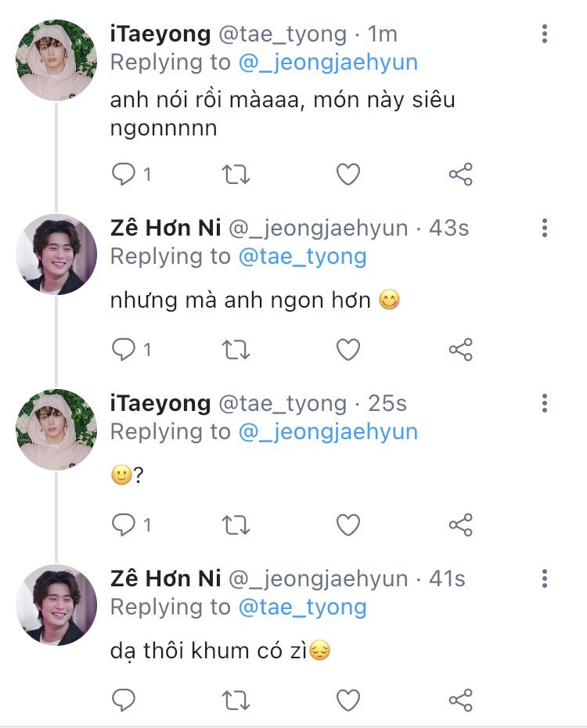
Task: Open Zê Hơn Ni avatar on second tweet
Action: pos(56,254)
